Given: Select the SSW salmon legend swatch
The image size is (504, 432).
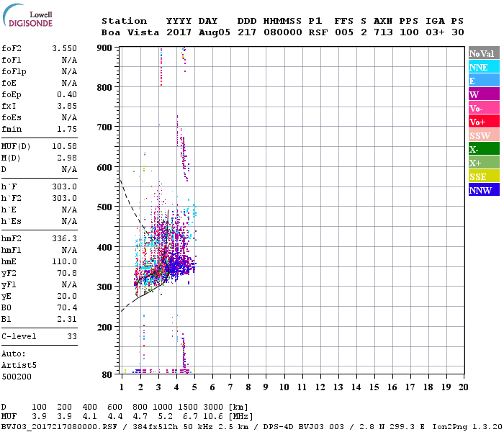Looking at the screenshot, I should (x=483, y=135).
